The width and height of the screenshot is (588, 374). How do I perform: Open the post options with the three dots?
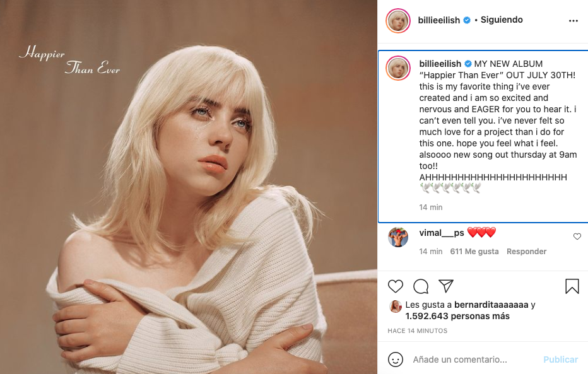point(573,20)
